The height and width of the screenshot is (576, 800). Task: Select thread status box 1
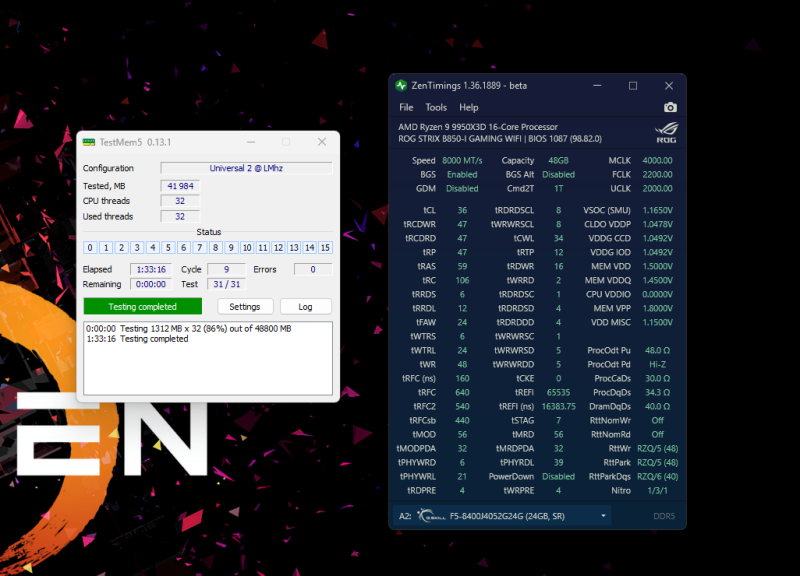point(106,247)
